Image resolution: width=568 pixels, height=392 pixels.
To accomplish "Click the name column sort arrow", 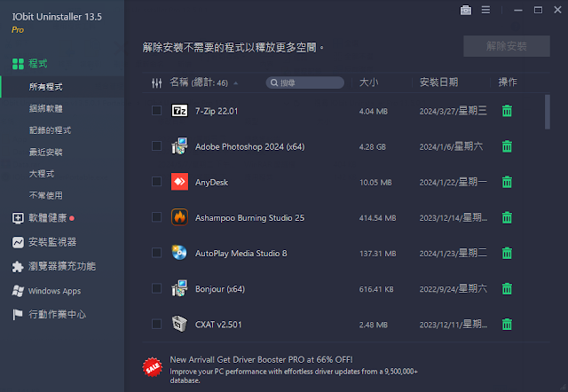I will 236,83.
